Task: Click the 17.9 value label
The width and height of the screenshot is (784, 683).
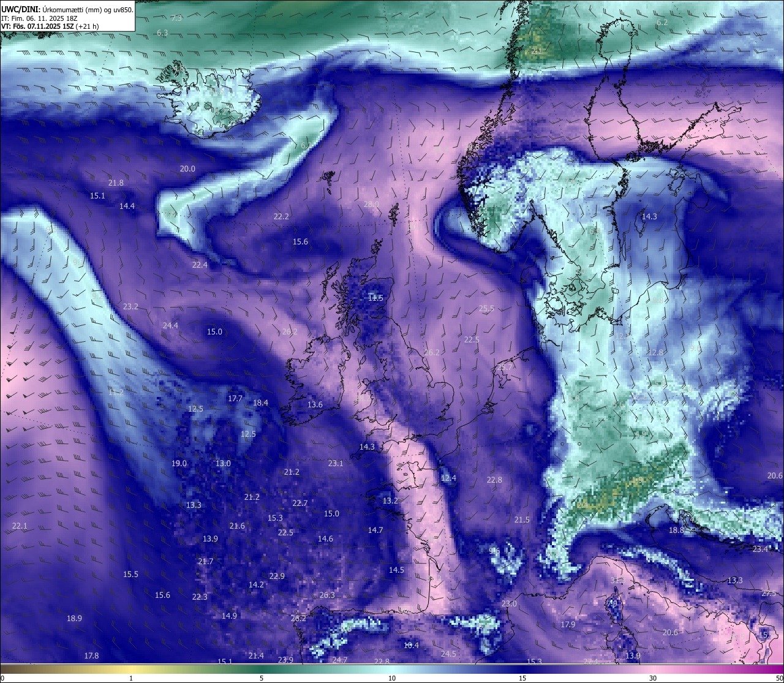Action: click(568, 624)
